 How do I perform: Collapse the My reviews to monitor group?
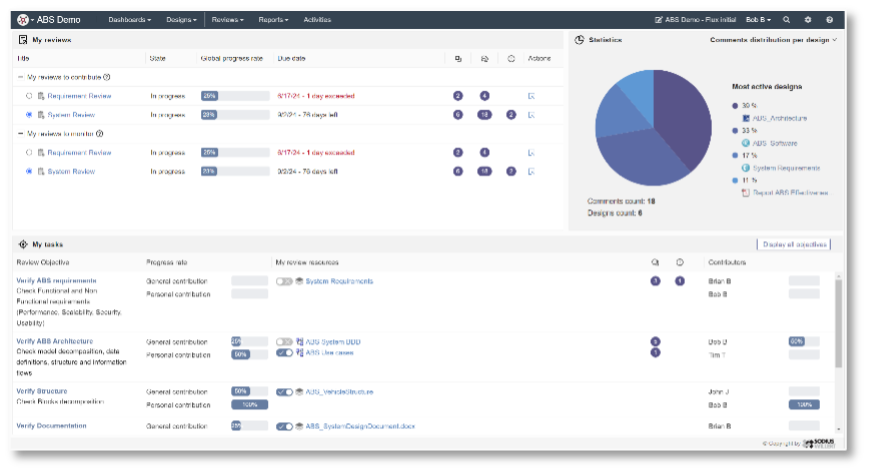pos(21,134)
